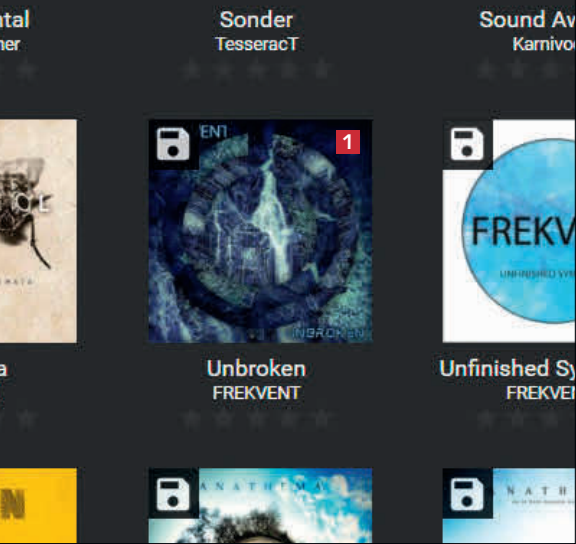576x544 pixels.
Task: Rate Unbroken five stars
Action: click(322, 418)
